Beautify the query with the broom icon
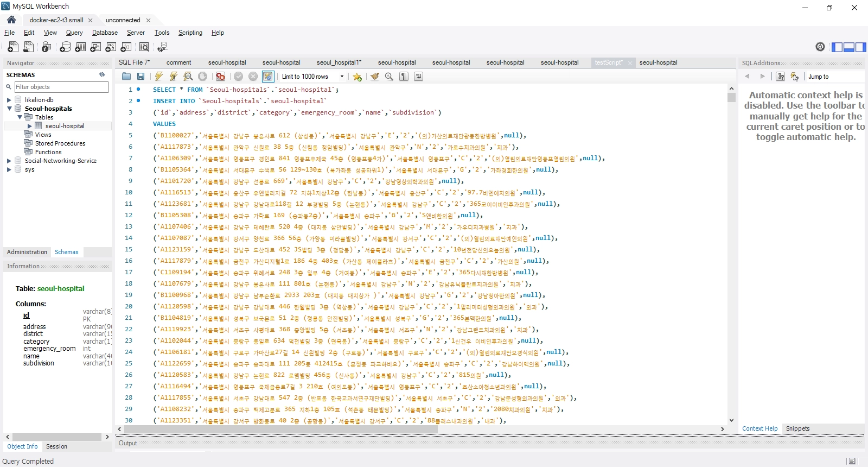 (374, 77)
